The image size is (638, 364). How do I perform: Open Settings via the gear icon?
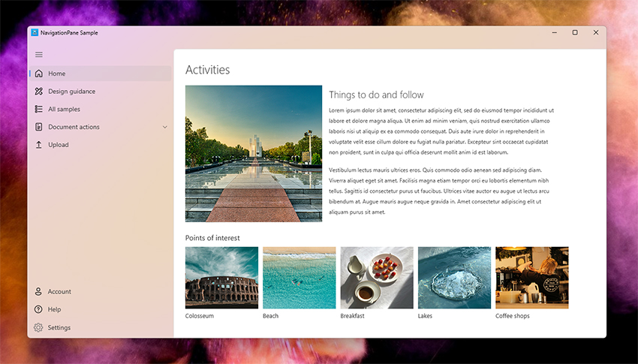point(39,327)
